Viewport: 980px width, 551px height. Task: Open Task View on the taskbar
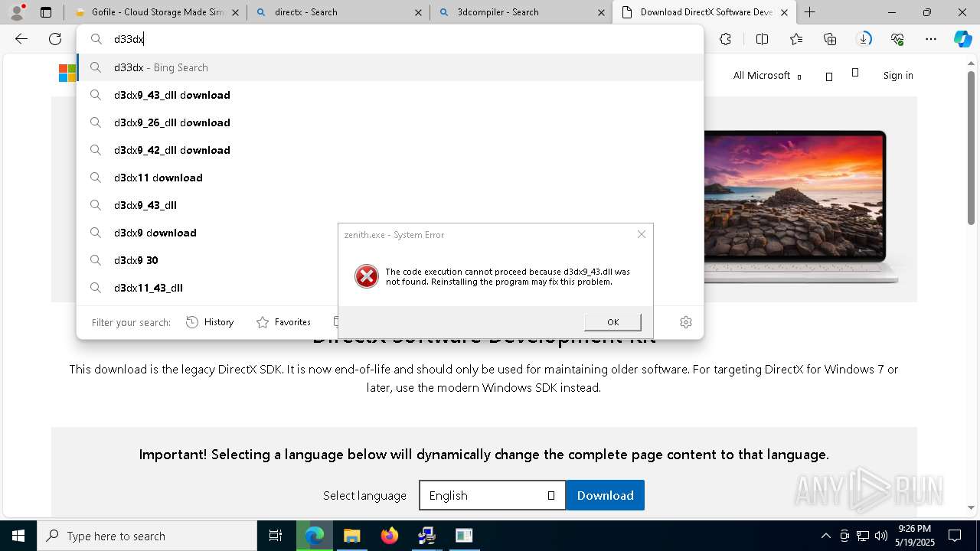(x=276, y=536)
